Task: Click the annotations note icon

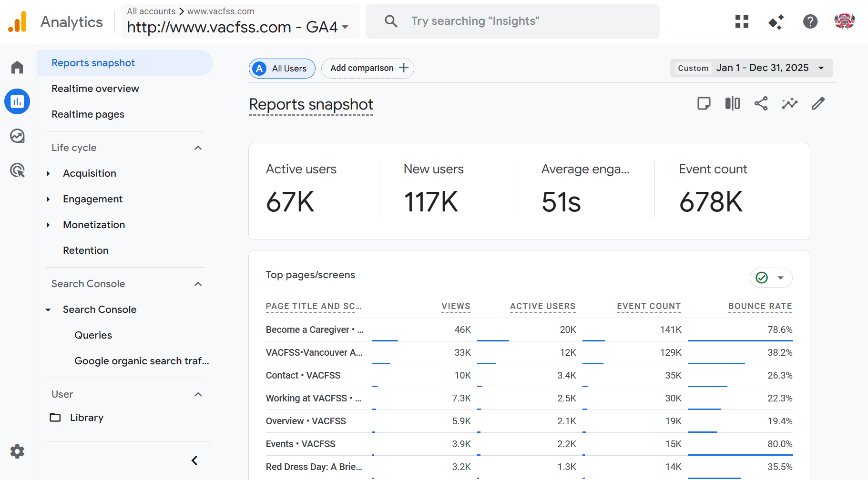Action: (704, 103)
